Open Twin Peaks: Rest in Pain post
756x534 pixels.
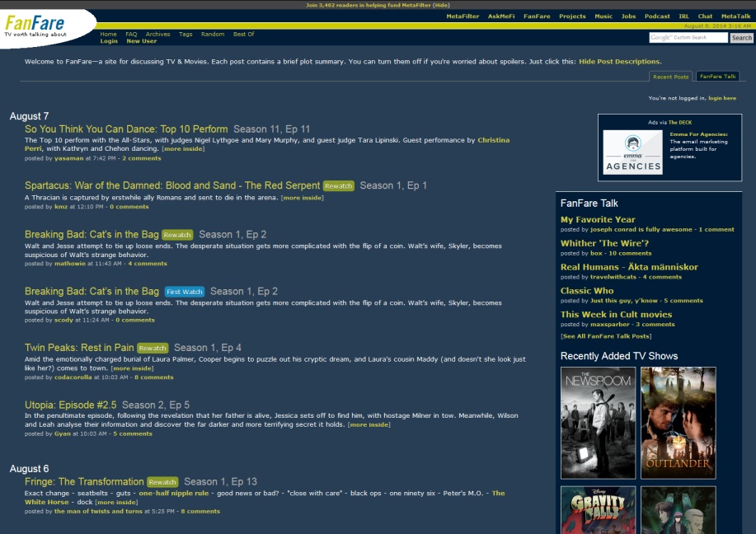pos(79,348)
